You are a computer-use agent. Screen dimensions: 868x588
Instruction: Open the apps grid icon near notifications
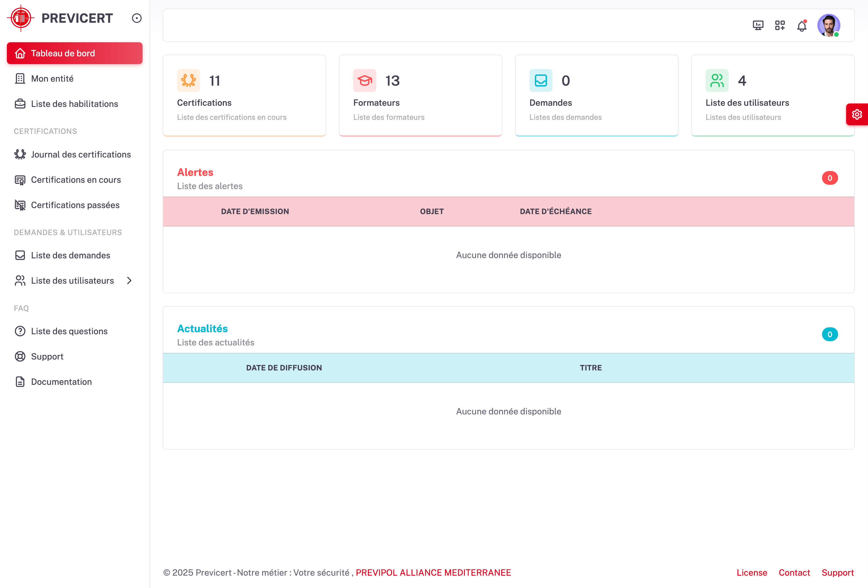(780, 25)
